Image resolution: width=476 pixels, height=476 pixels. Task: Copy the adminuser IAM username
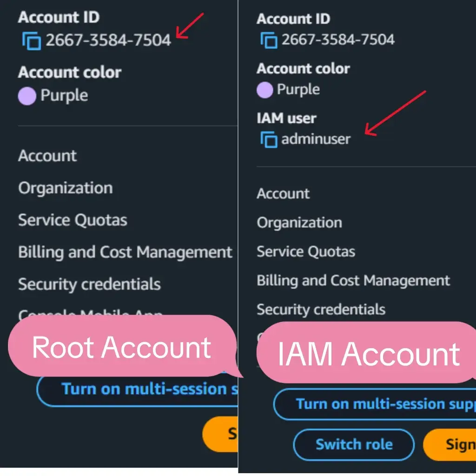click(x=269, y=139)
